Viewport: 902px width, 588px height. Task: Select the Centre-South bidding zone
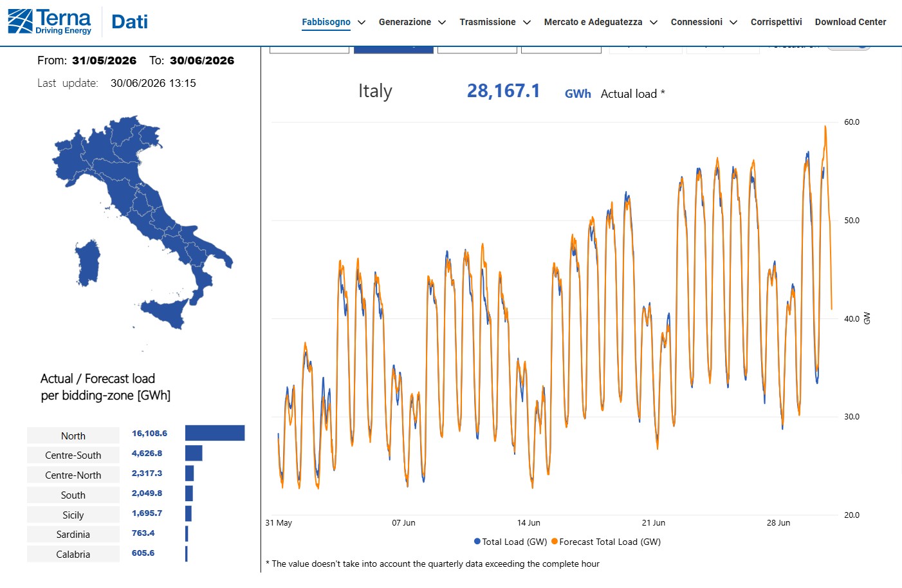73,455
